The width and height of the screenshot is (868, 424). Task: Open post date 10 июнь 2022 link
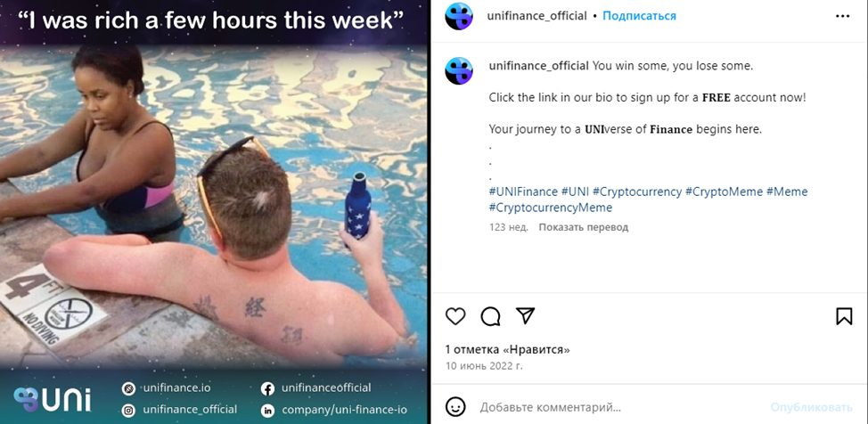[484, 366]
